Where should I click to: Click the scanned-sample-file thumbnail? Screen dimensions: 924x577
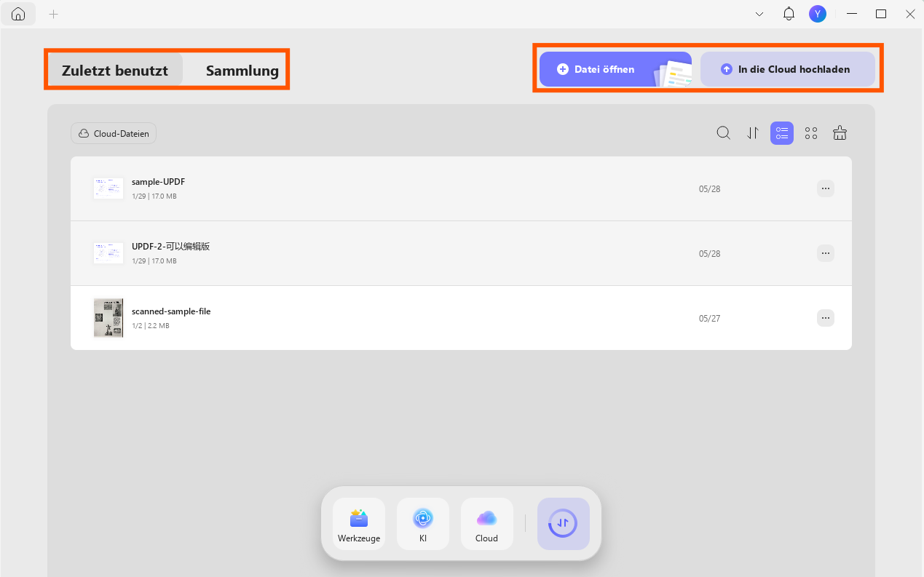point(108,318)
